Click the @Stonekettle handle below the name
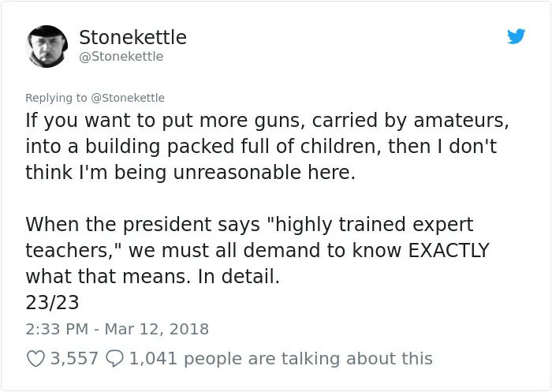This screenshot has height=392, width=552. (121, 56)
